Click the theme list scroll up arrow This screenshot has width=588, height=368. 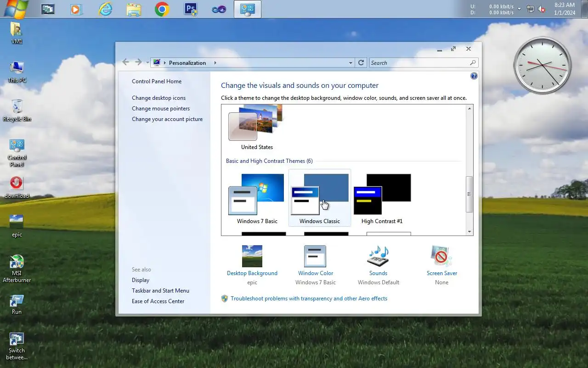[x=469, y=109]
